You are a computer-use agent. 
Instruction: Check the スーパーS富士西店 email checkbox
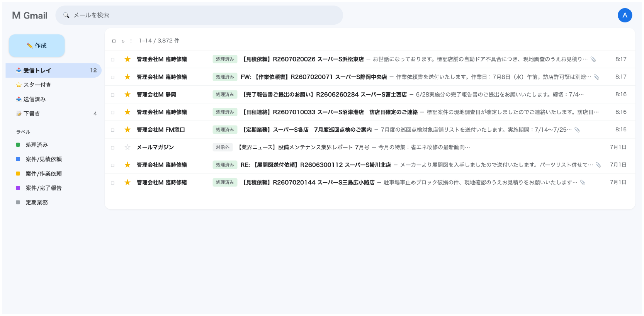[x=113, y=95]
